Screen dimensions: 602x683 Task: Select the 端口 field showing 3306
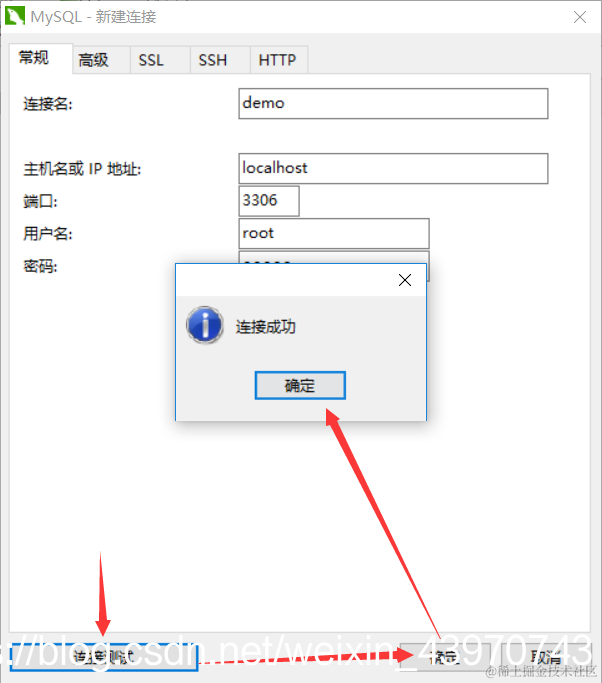[x=269, y=201]
